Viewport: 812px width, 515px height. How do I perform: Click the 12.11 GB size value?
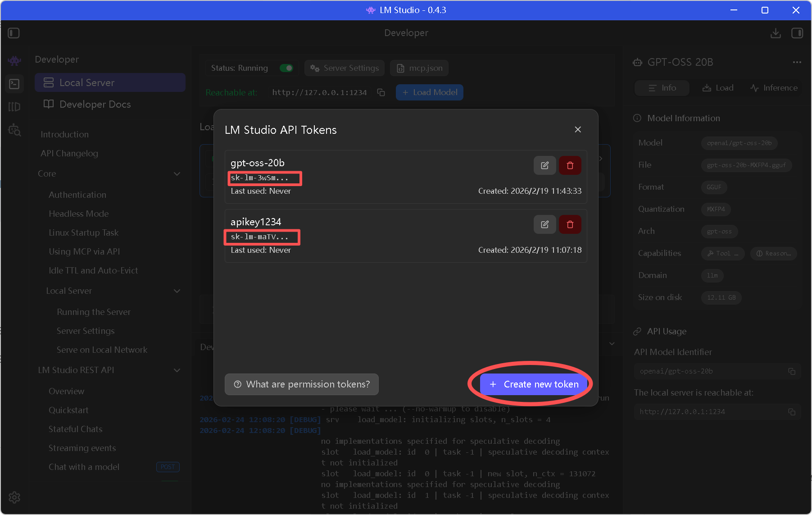721,298
